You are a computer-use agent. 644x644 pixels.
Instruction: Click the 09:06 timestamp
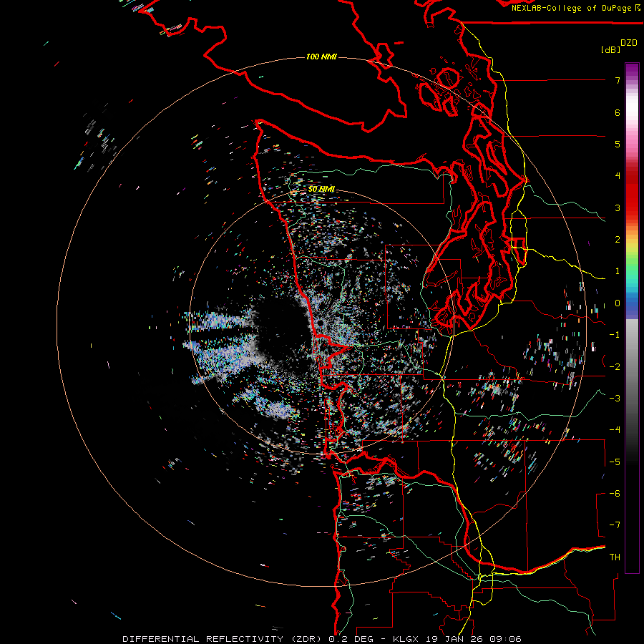click(504, 639)
